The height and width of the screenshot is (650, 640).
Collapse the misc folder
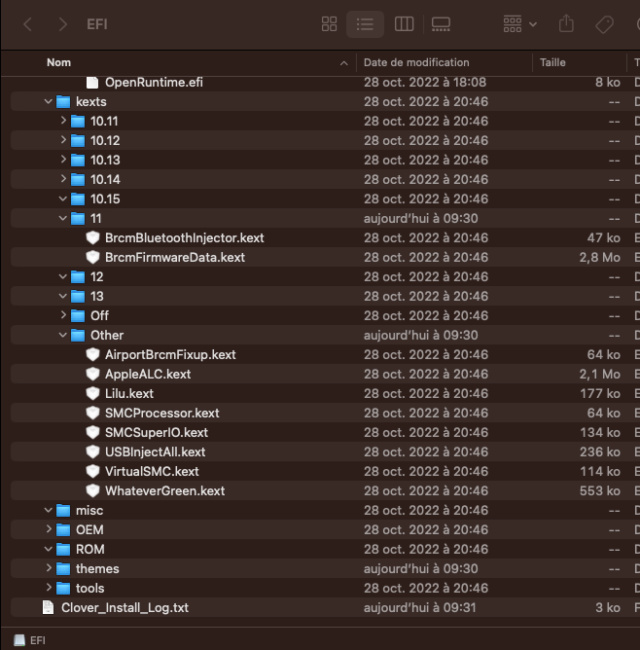48,510
